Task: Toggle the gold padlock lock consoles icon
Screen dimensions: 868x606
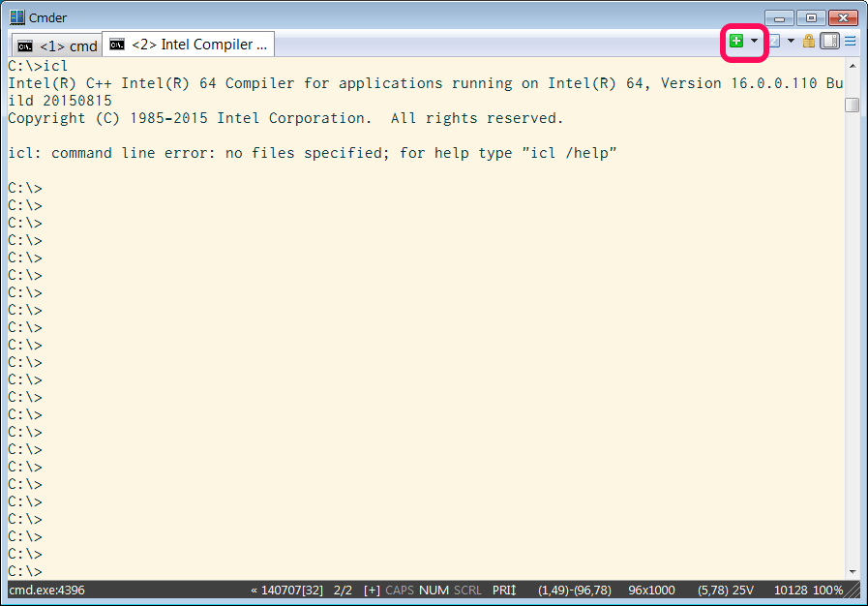Action: tap(809, 41)
